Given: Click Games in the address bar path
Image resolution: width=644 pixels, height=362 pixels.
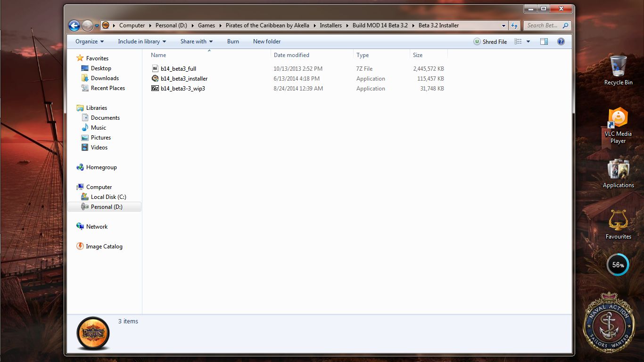Looking at the screenshot, I should click(x=206, y=25).
